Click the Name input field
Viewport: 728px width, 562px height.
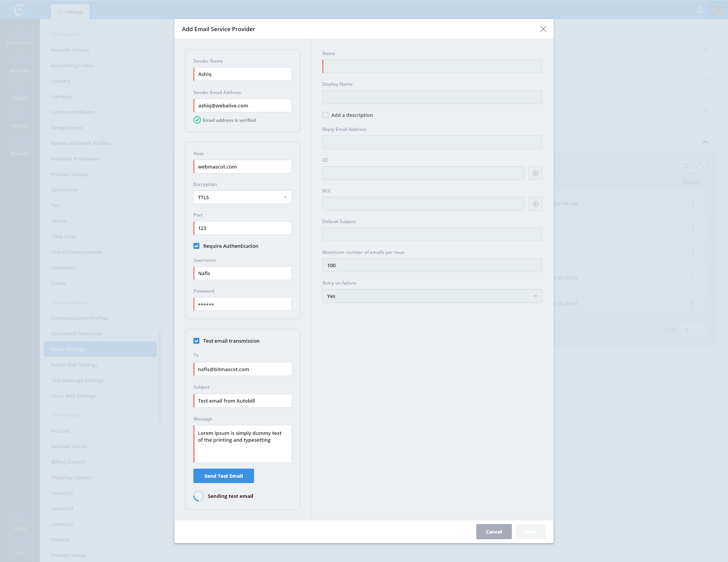pos(432,66)
